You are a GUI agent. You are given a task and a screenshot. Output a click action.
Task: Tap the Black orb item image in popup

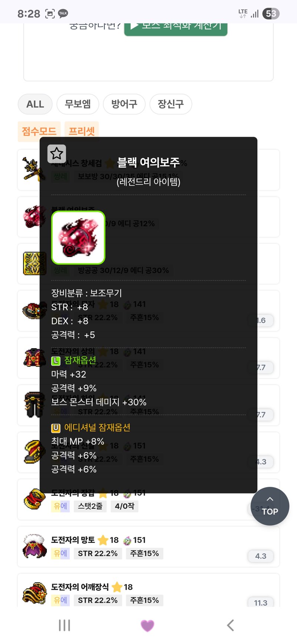pos(78,237)
